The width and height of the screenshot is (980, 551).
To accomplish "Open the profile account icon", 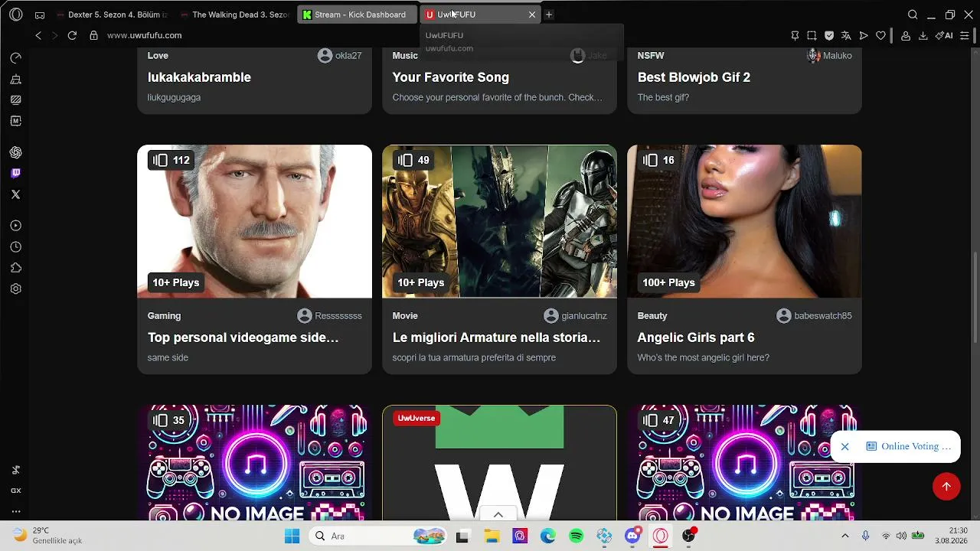I will (x=906, y=35).
